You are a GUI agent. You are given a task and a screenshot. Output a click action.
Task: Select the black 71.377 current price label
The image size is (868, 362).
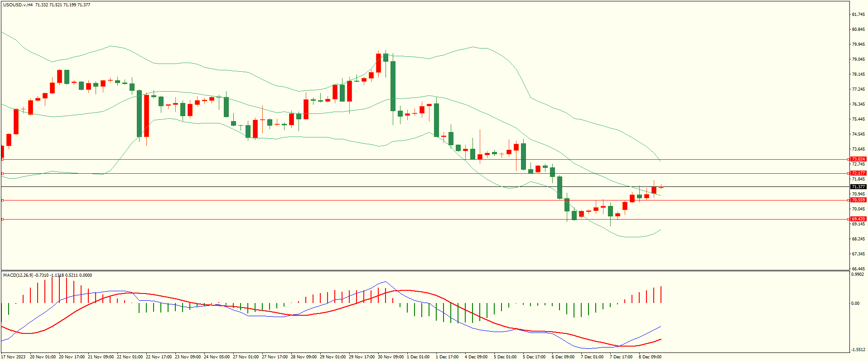pyautogui.click(x=858, y=187)
